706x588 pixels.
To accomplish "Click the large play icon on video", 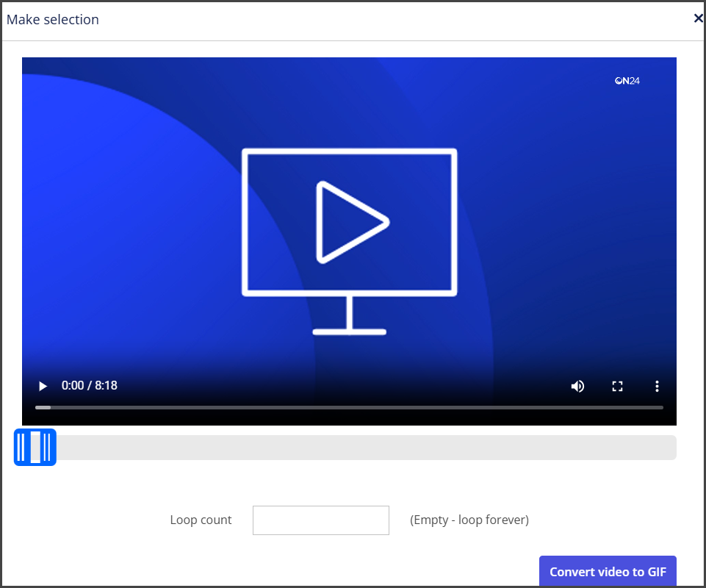I will click(353, 222).
